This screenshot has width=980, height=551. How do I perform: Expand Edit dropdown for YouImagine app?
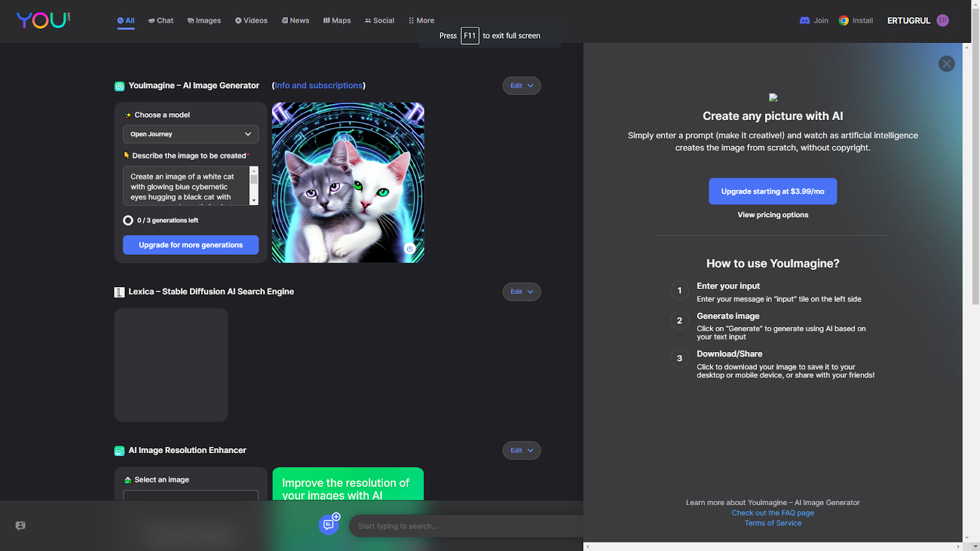(x=522, y=86)
